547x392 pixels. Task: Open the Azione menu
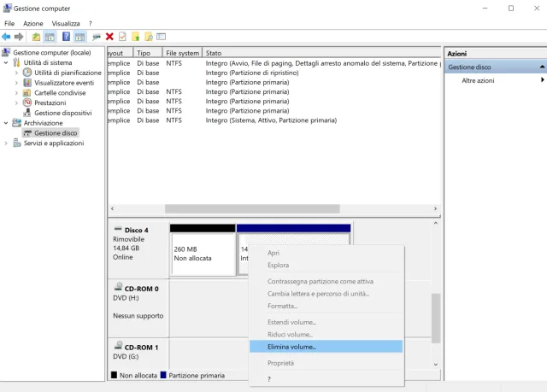[33, 23]
